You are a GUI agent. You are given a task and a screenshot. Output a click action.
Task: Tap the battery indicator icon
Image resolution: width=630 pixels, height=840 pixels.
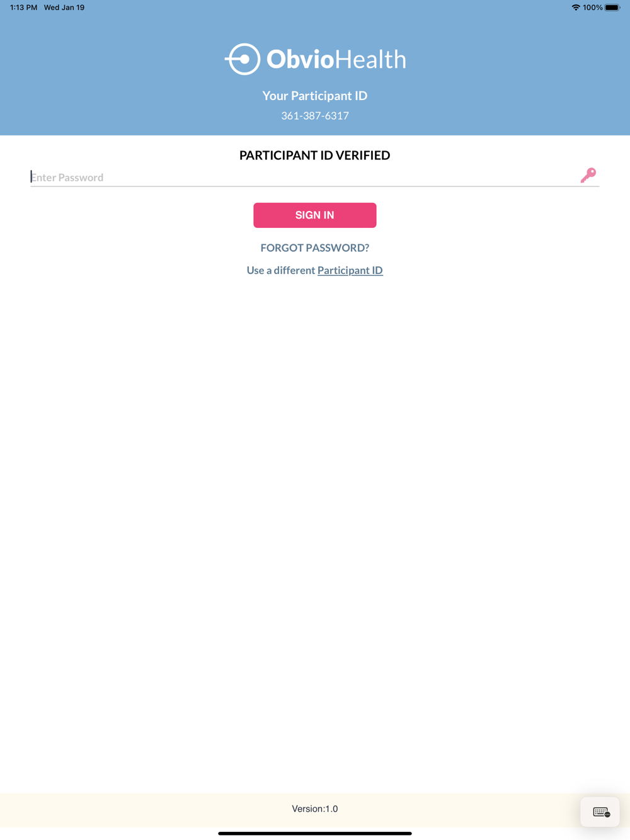coord(612,8)
